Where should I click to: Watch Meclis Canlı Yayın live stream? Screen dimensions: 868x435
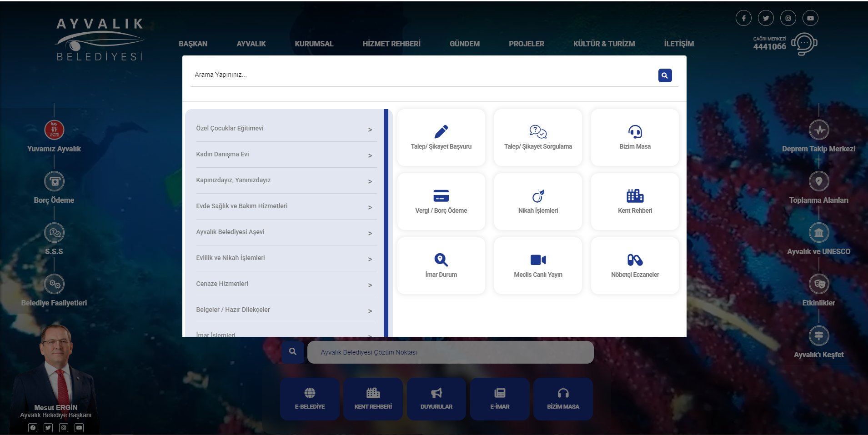click(x=537, y=265)
